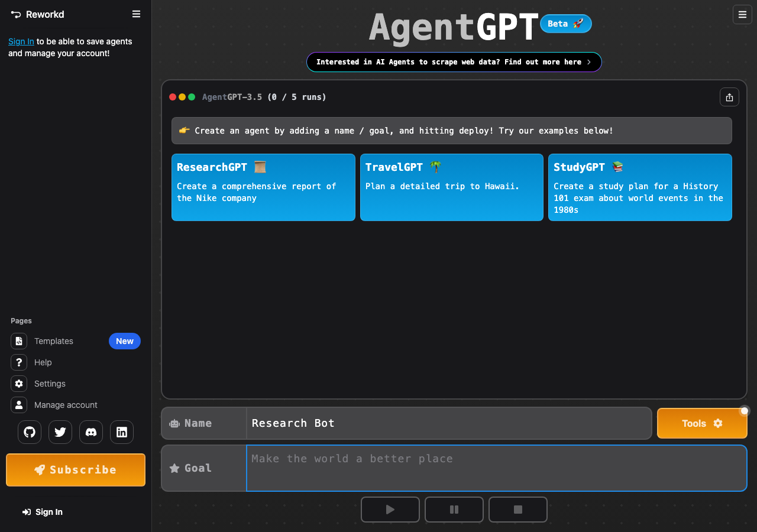Click the orange Subscribe button

(76, 470)
